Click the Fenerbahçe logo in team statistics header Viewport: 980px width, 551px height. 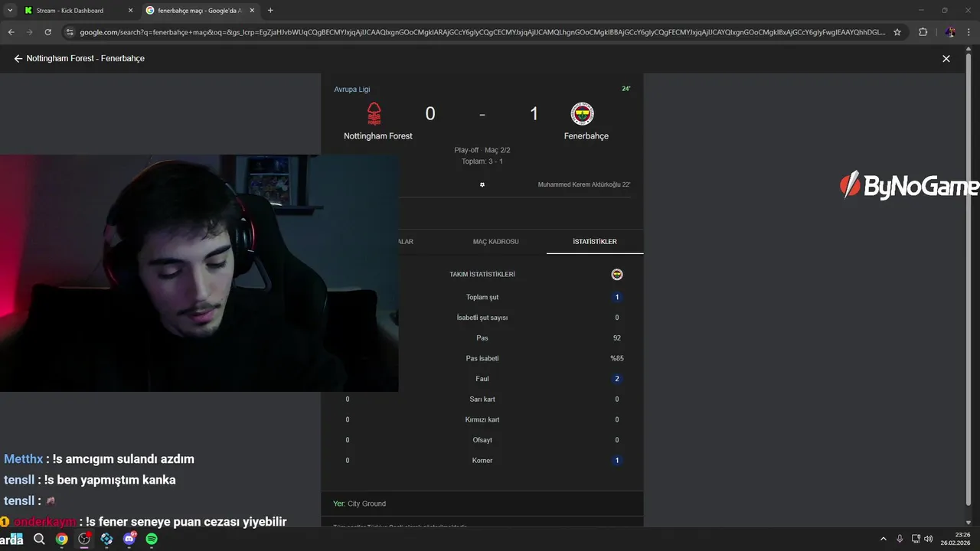coord(617,275)
